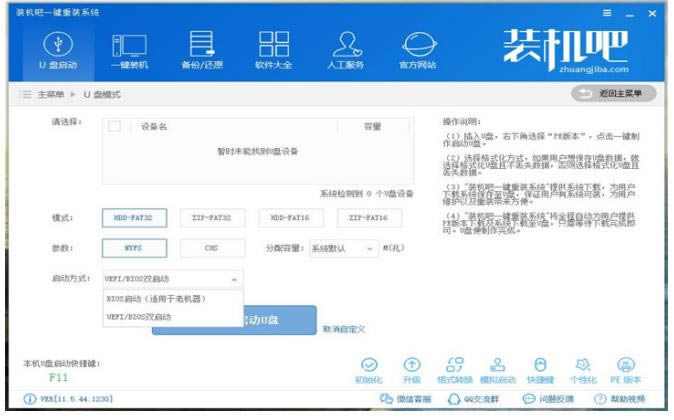Image resolution: width=674 pixels, height=420 pixels.
Task: Click the hamburger menu icon in title bar
Action: click(607, 13)
